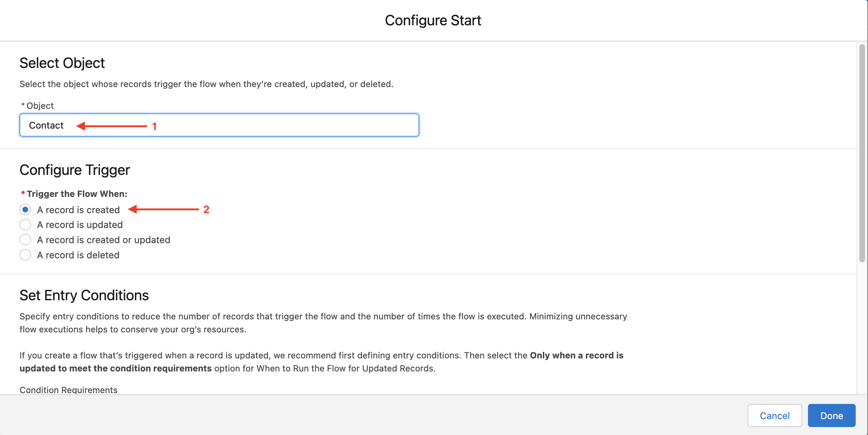Click the "Configure Start" dialog title
Viewport: 868px width, 435px height.
433,20
